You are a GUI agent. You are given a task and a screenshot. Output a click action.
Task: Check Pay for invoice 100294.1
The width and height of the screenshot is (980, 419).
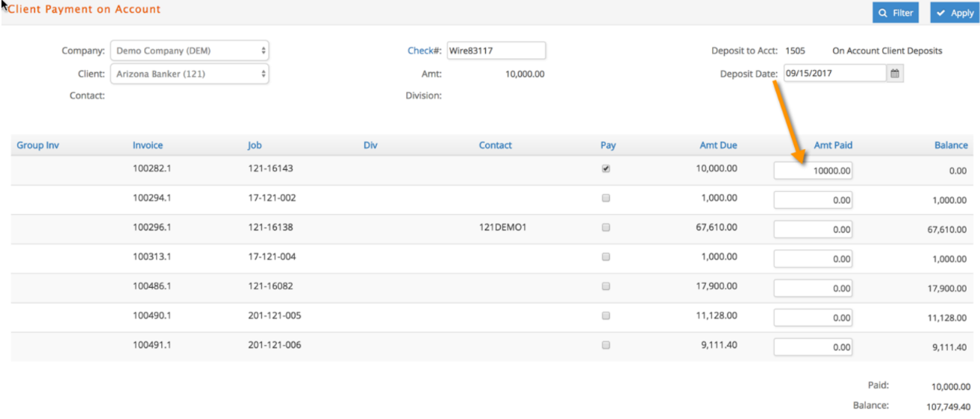605,198
